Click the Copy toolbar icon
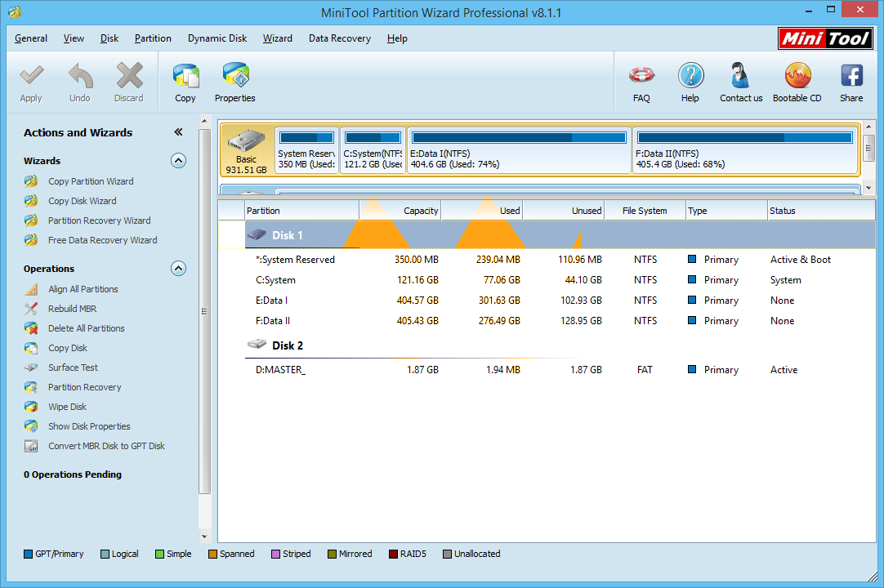This screenshot has width=884, height=588. coord(185,76)
